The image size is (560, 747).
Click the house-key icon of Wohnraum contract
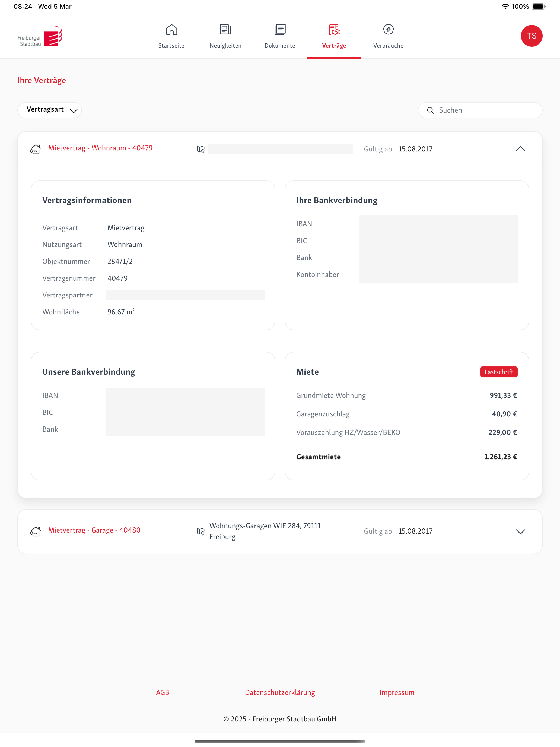click(x=36, y=149)
